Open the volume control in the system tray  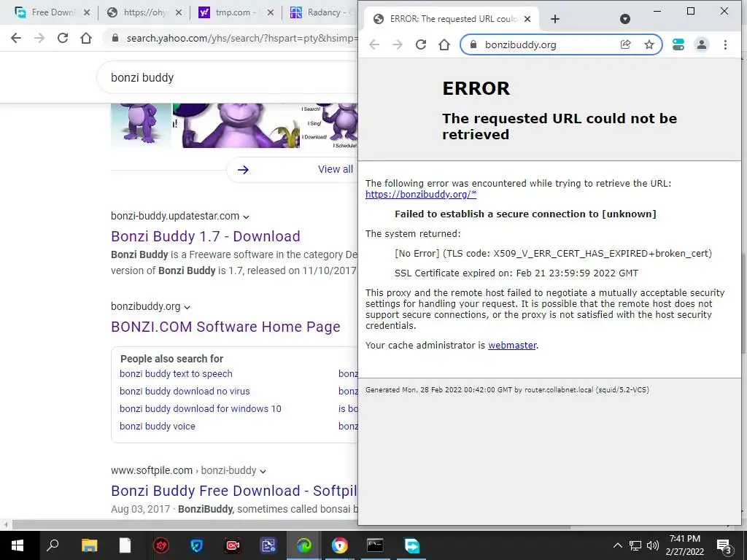click(653, 545)
